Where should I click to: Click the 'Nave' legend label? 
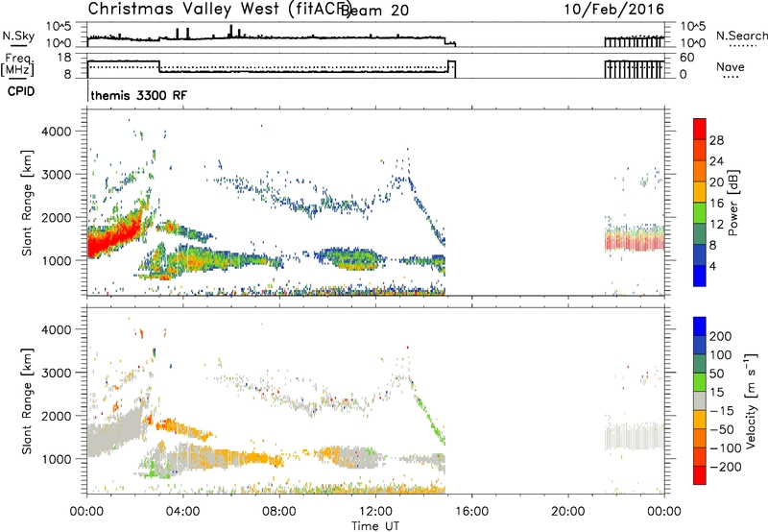pyautogui.click(x=730, y=66)
